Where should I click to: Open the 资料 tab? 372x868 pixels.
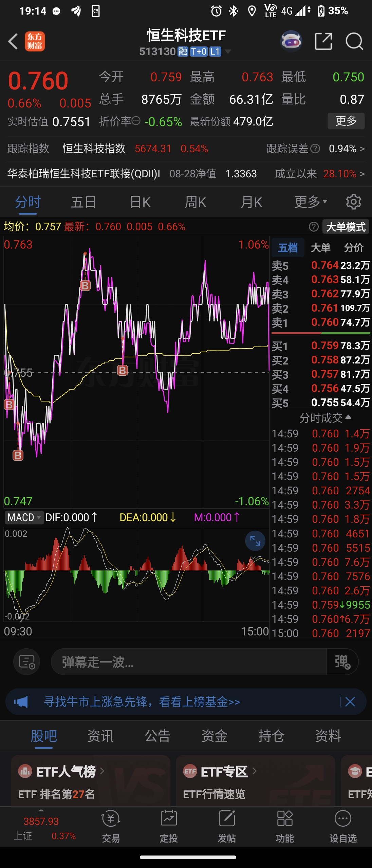pos(328,736)
